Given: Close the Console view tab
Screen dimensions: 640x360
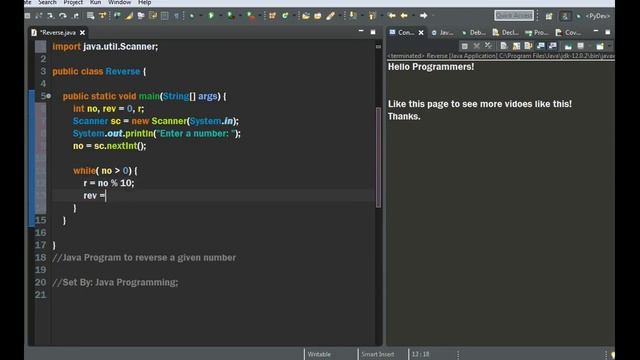Looking at the screenshot, I should 421,32.
